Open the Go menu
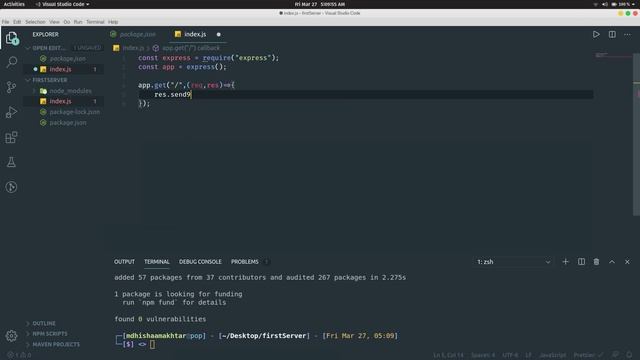 click(67, 22)
